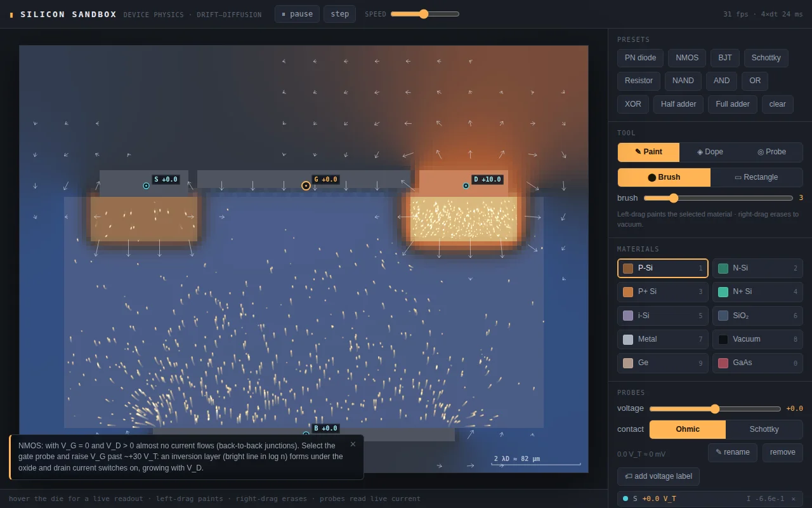Pick the GaAs material swatch
812x508 pixels.
[x=757, y=363]
